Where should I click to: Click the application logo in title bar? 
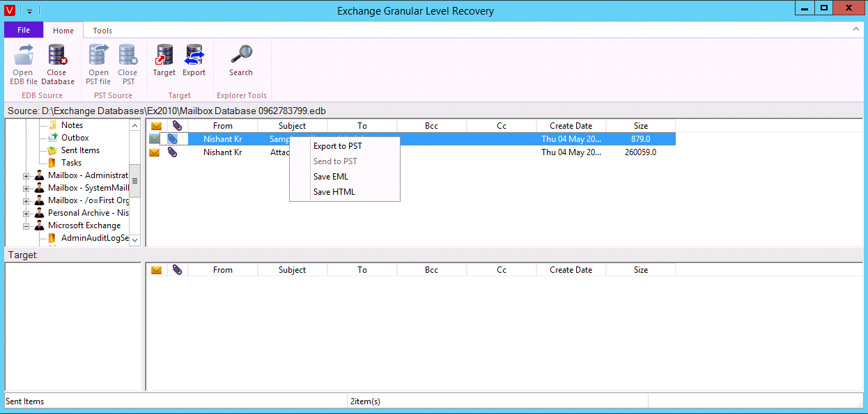[x=10, y=10]
